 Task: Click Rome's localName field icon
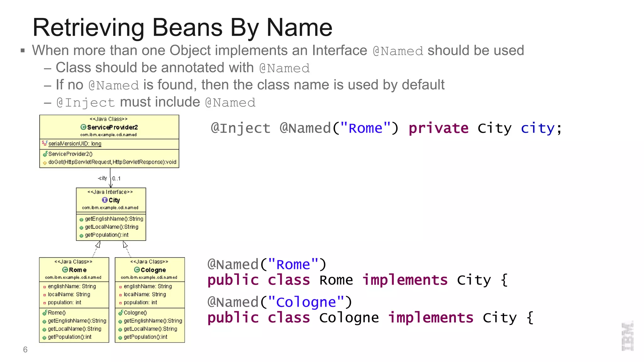pyautogui.click(x=44, y=295)
